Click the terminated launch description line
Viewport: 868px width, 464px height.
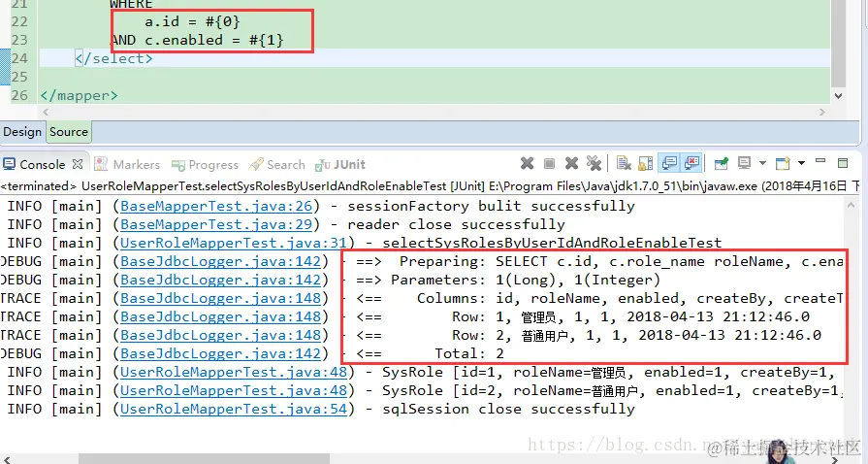[x=430, y=185]
